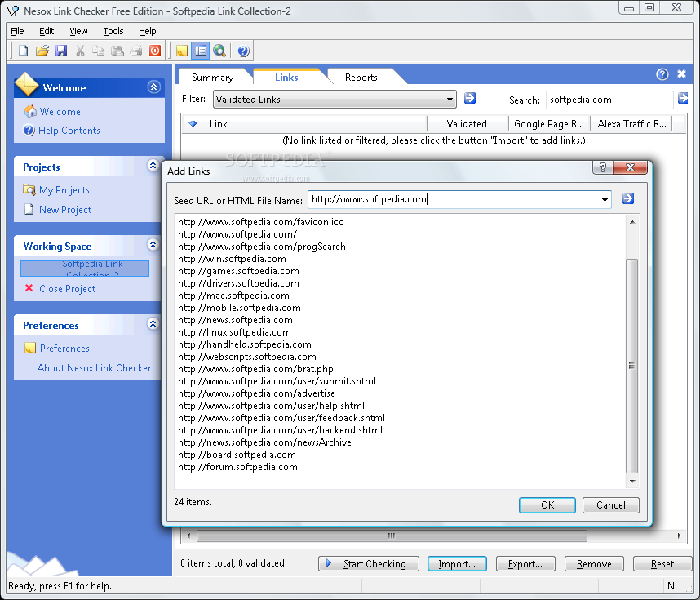The image size is (700, 600).
Task: Click the yellow Preferences toolbar icon
Action: [x=182, y=51]
